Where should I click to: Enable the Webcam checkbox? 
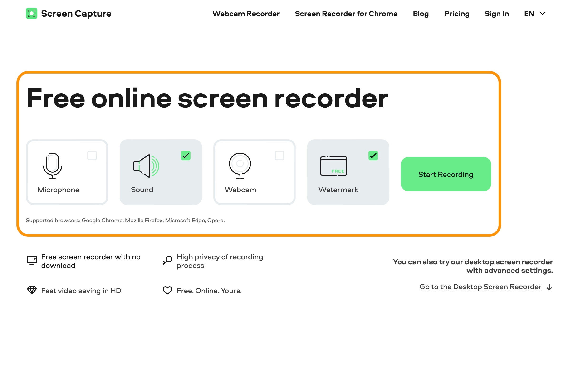279,156
